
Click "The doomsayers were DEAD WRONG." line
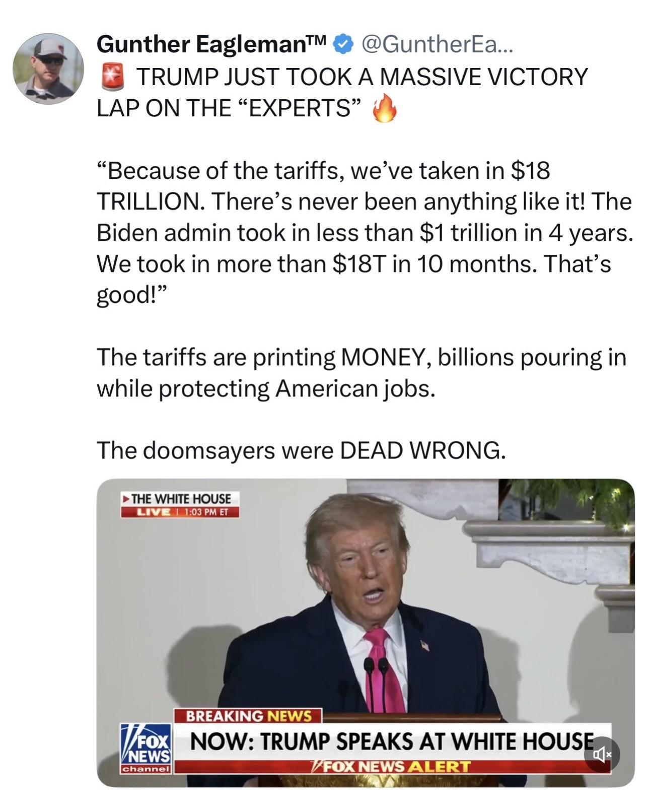click(301, 450)
